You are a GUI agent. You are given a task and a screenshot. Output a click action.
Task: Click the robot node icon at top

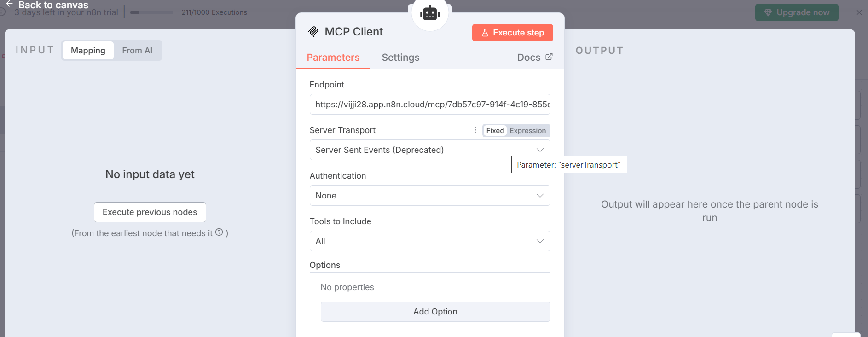pos(430,13)
